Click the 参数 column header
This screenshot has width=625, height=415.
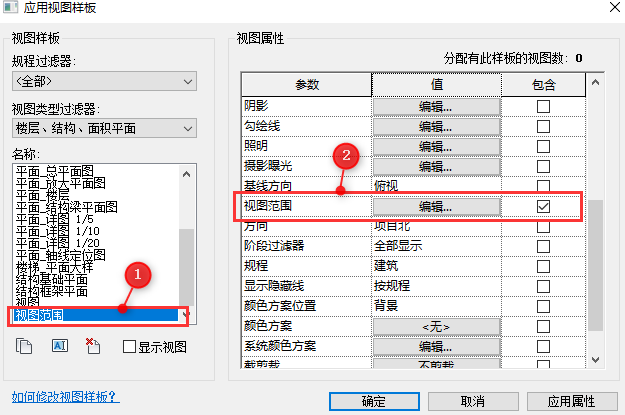tap(307, 85)
